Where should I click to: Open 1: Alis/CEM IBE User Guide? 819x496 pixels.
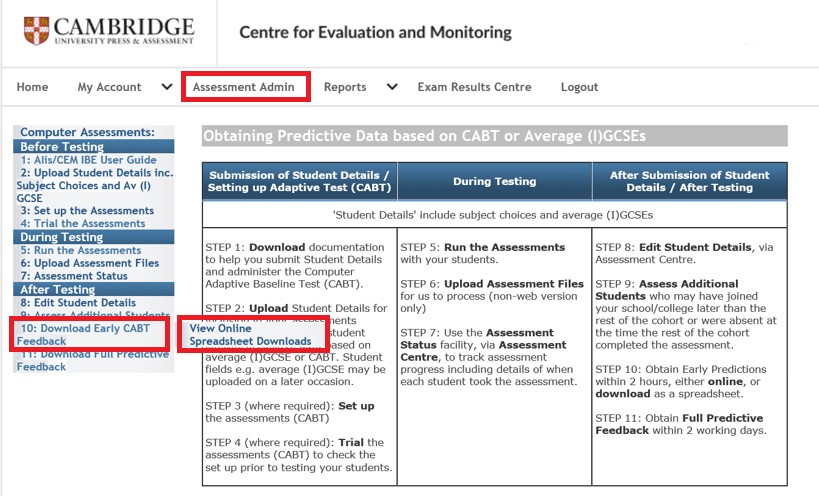pyautogui.click(x=88, y=160)
